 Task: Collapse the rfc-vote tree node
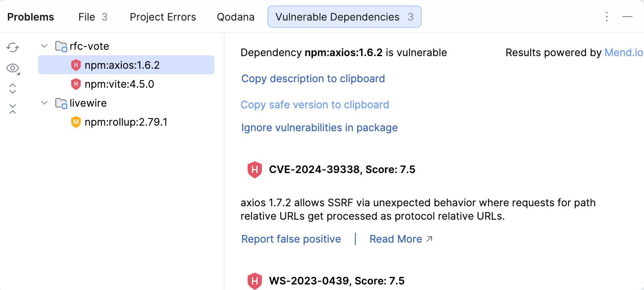point(44,46)
